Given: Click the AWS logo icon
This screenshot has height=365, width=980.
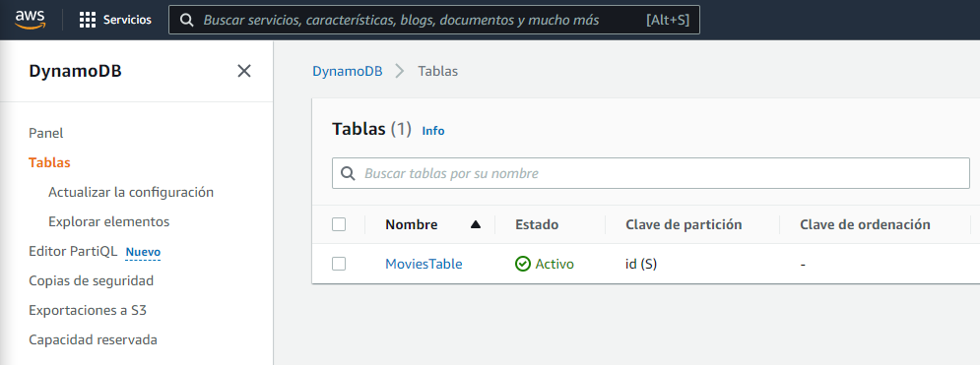Looking at the screenshot, I should tap(30, 20).
